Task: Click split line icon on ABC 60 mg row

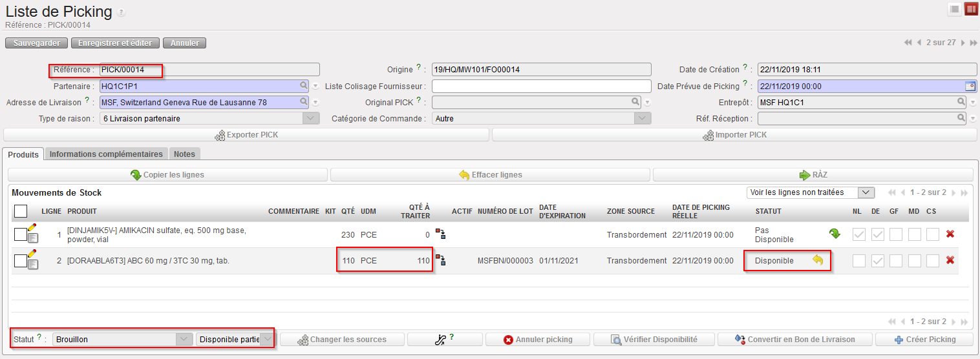Action: click(442, 260)
